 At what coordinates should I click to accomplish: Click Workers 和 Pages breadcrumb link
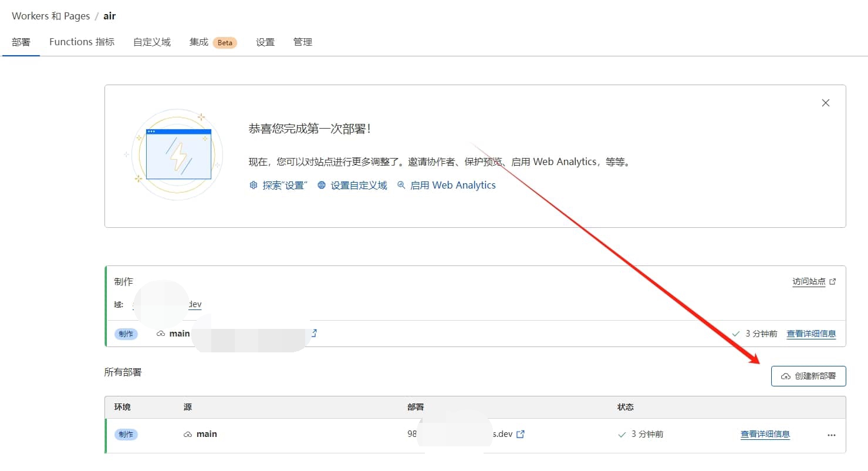pyautogui.click(x=50, y=16)
